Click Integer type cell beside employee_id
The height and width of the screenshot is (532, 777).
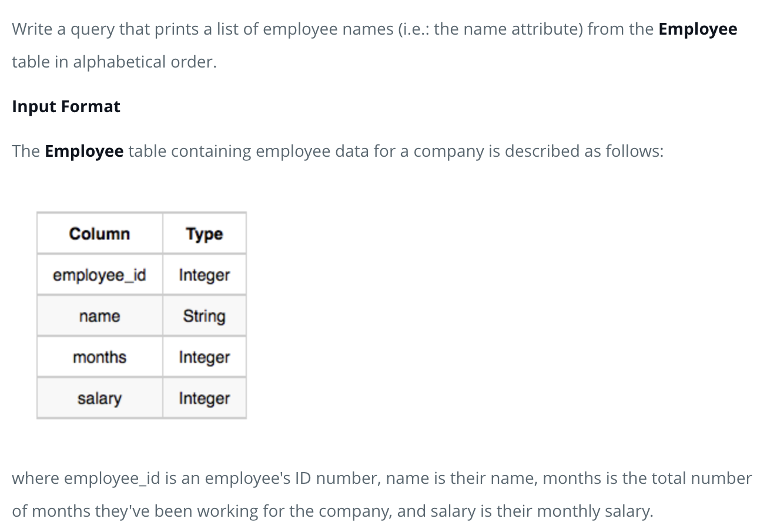(x=204, y=274)
